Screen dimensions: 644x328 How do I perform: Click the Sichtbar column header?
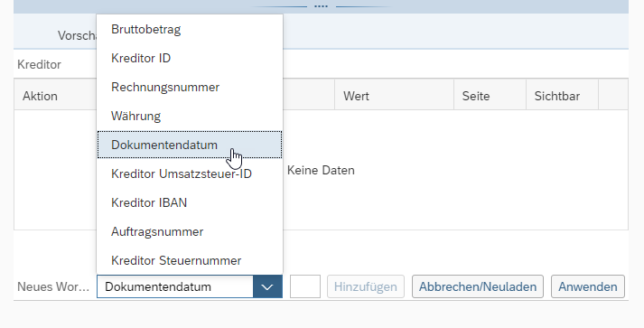[x=563, y=96]
